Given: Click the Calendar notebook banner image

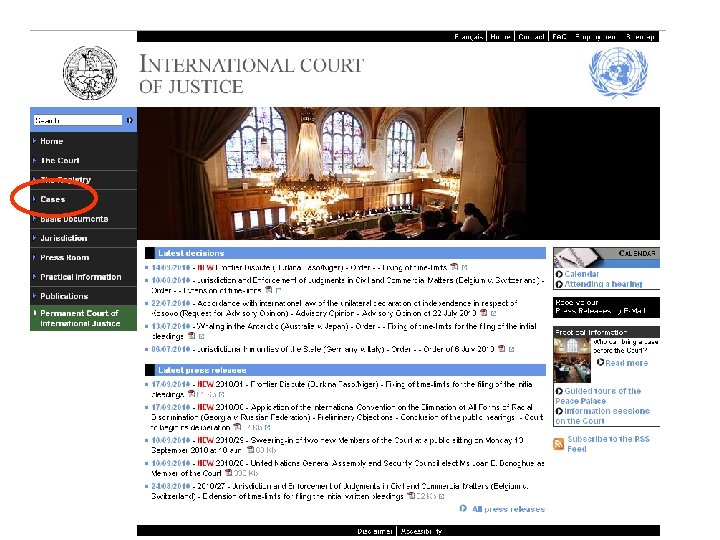Looking at the screenshot, I should [x=606, y=258].
